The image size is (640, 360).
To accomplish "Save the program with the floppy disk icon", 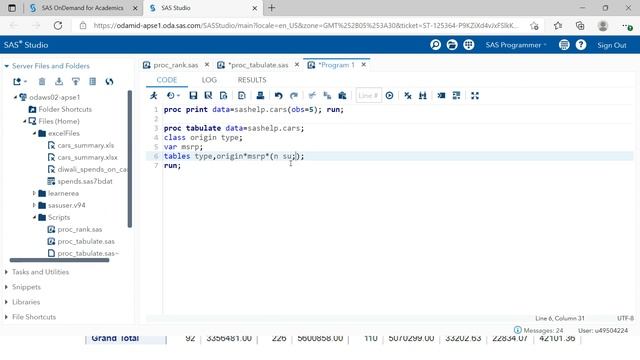I will 193,96.
